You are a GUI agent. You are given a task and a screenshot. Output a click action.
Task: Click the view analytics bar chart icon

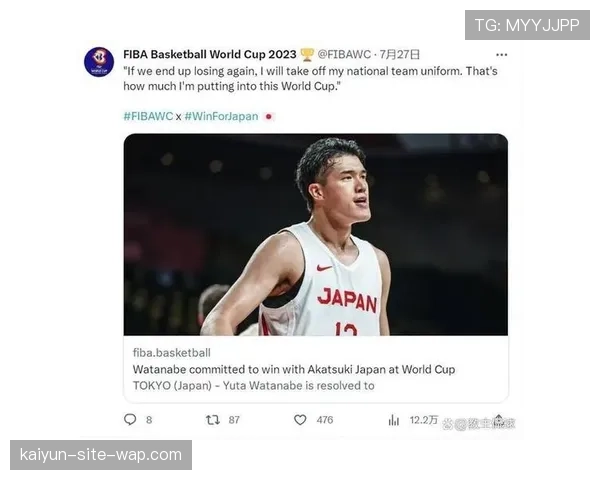point(394,421)
